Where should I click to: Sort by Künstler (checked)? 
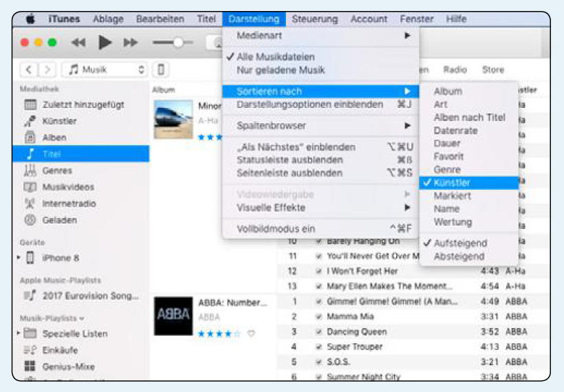pos(468,183)
